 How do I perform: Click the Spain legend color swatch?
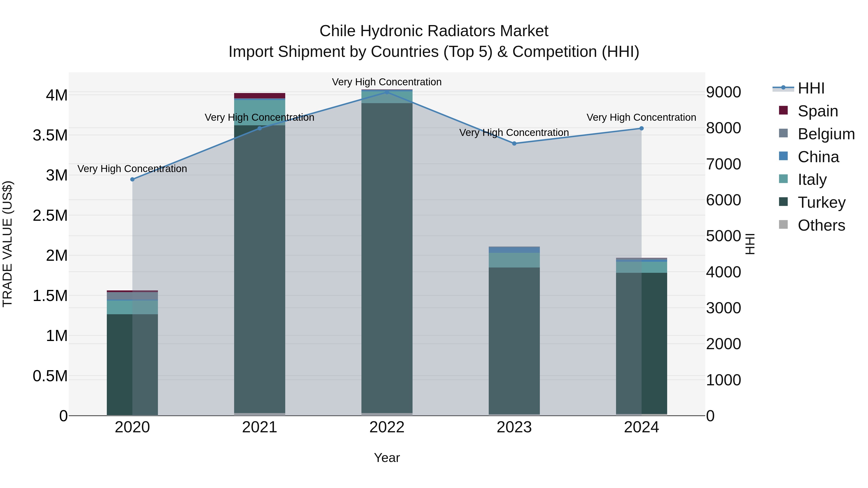click(783, 110)
